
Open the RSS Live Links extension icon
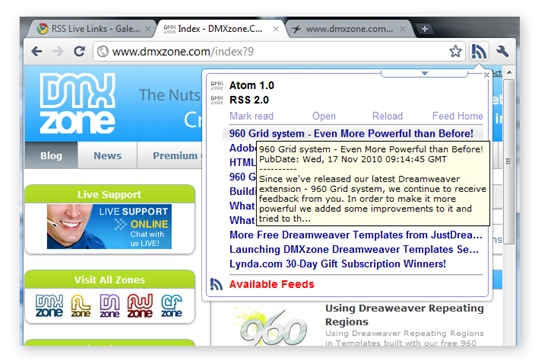pos(479,51)
